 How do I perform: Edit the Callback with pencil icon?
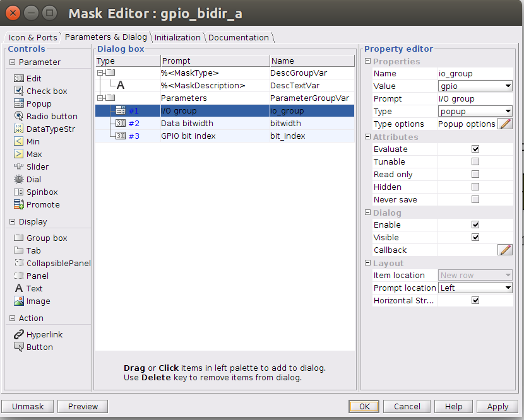[x=505, y=250]
